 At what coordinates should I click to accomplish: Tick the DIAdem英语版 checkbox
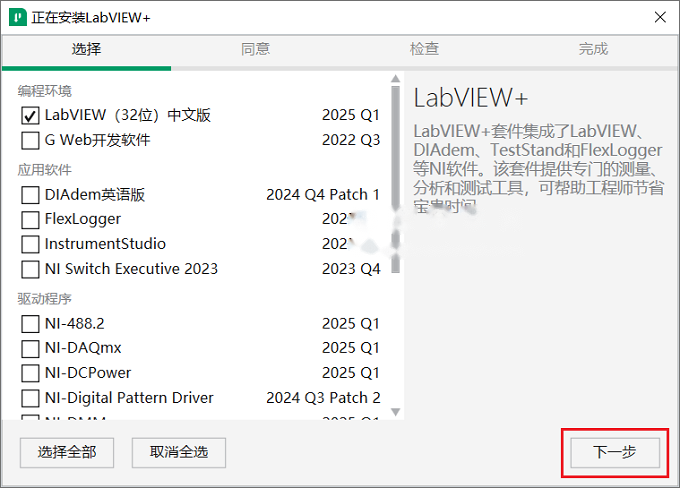pyautogui.click(x=30, y=195)
